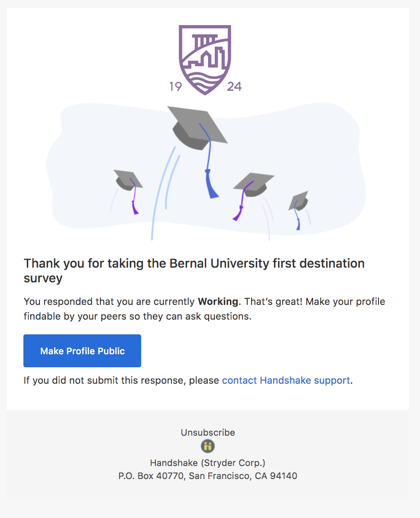Click the purple Bernal University shield logo
This screenshot has height=518, width=420.
(x=205, y=60)
